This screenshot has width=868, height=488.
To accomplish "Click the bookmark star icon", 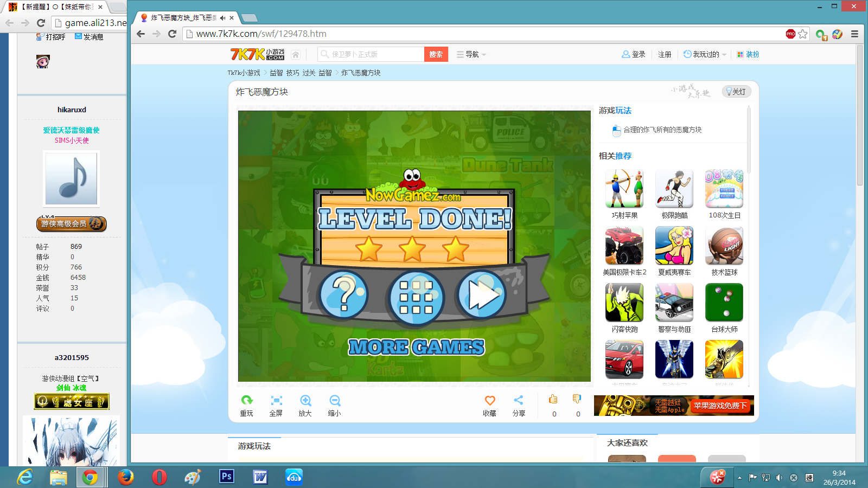I will click(803, 34).
